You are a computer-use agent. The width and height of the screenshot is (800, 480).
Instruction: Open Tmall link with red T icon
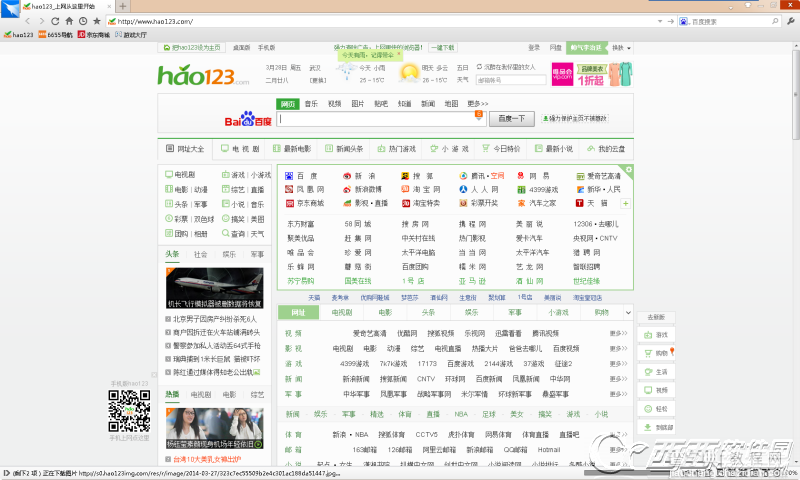point(591,203)
